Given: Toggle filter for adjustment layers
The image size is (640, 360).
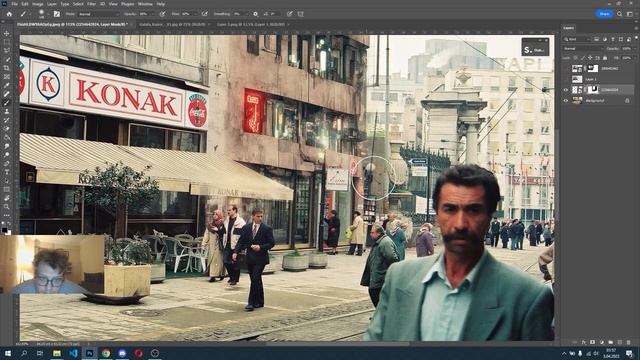Looking at the screenshot, I should coord(604,39).
